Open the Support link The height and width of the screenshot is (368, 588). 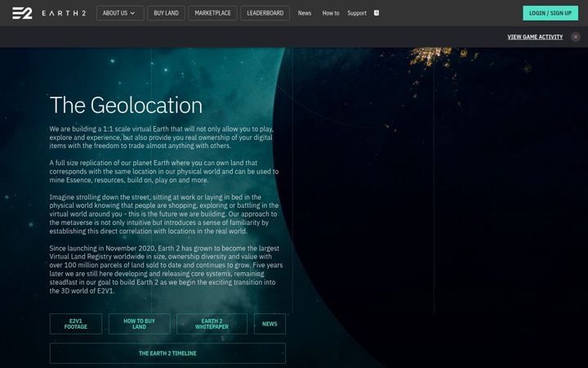[357, 13]
